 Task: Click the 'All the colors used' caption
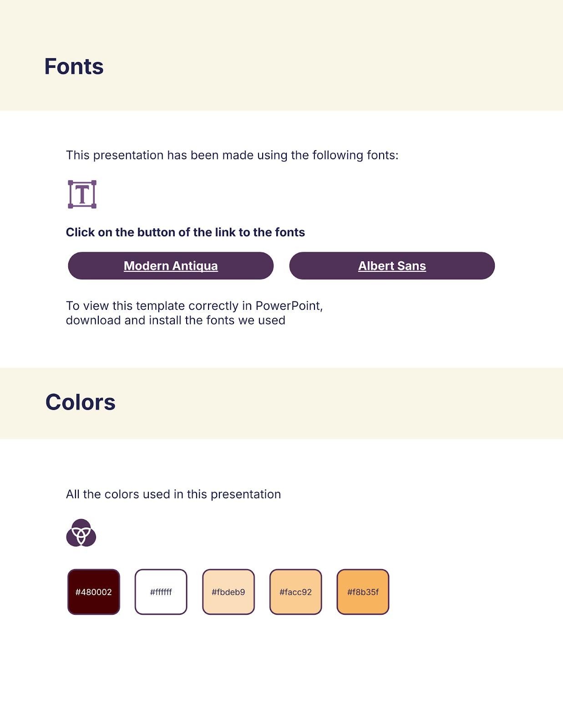point(173,494)
